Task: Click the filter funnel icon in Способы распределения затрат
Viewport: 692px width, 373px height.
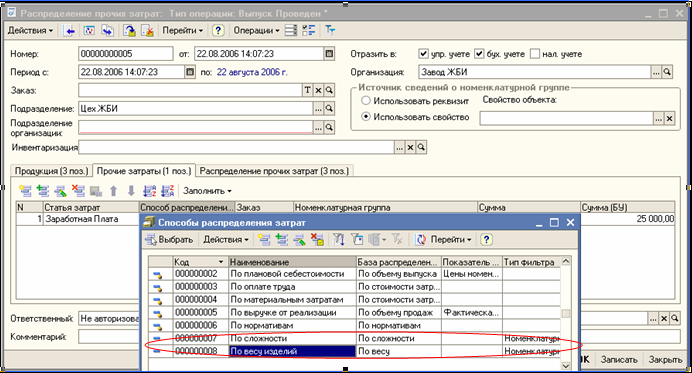Action: pos(339,240)
